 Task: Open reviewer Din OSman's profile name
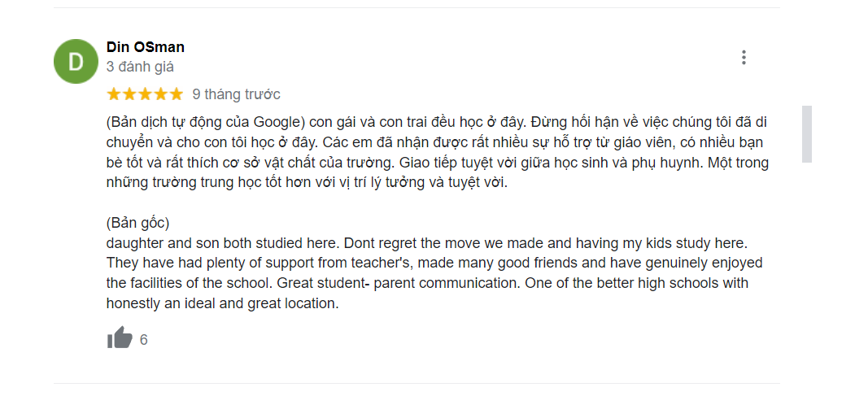(x=146, y=47)
